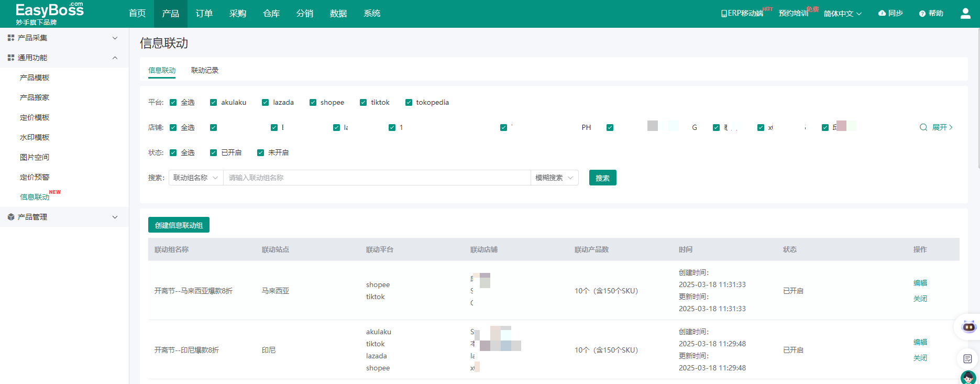The image size is (980, 384).
Task: Open the customer service avatar icon
Action: [968, 377]
